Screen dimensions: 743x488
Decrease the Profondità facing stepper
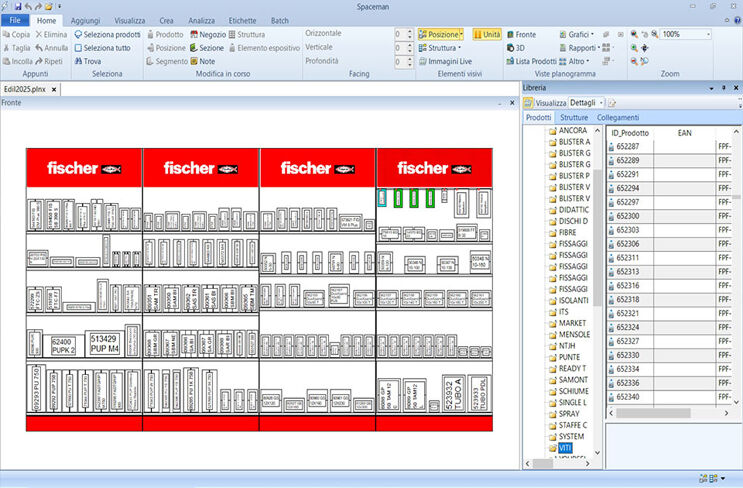[410, 64]
